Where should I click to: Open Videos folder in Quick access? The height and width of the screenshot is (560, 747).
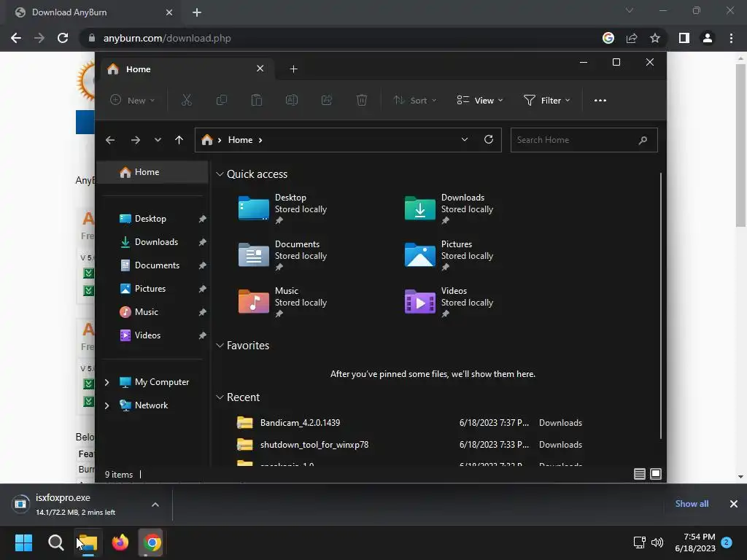click(x=449, y=302)
